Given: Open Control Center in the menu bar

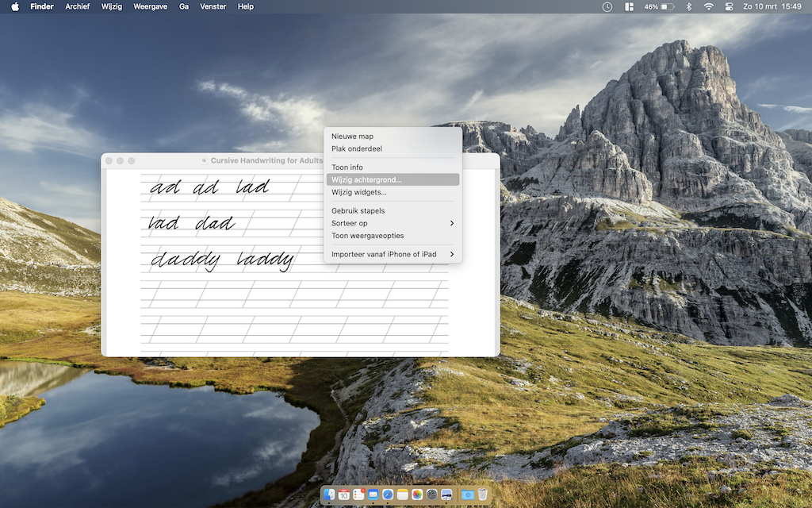Looking at the screenshot, I should pyautogui.click(x=729, y=6).
